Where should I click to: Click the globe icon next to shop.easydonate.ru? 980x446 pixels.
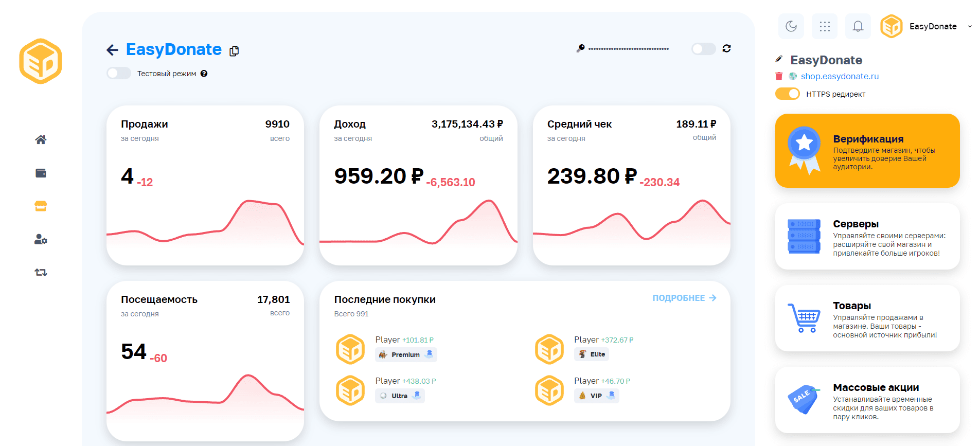click(x=793, y=76)
